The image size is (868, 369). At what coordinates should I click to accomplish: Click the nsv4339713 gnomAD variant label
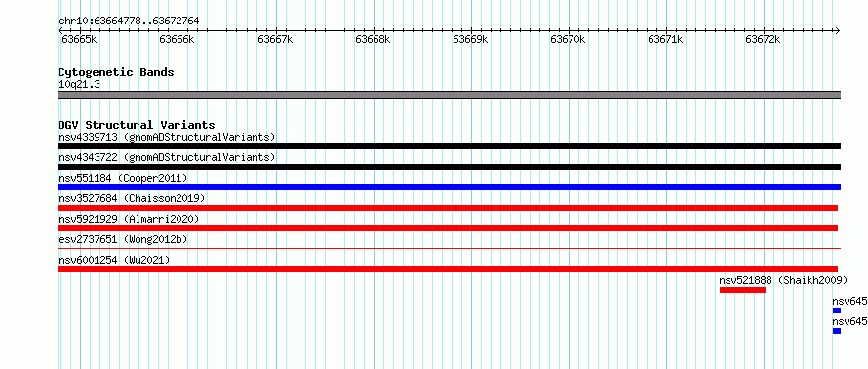(167, 137)
